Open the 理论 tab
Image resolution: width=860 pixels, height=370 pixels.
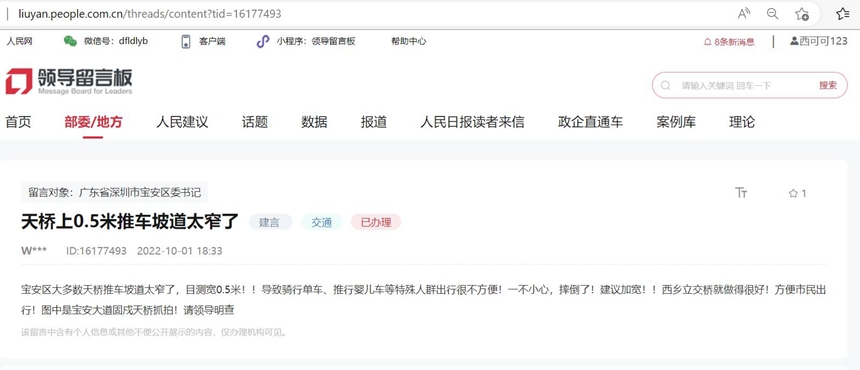tap(742, 122)
